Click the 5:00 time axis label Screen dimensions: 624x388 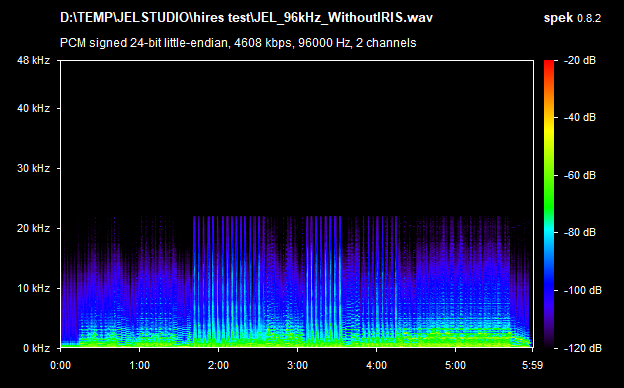[x=455, y=365]
